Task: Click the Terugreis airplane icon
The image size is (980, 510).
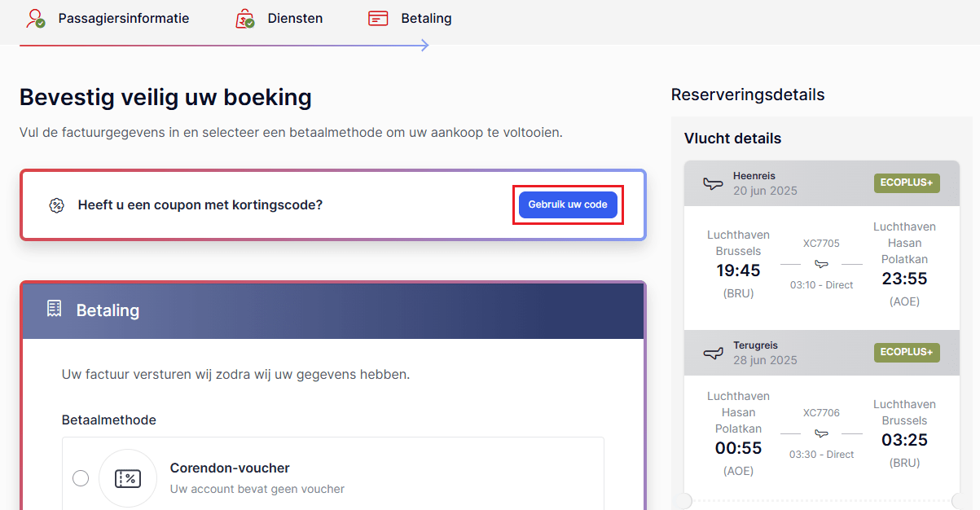Action: point(713,353)
